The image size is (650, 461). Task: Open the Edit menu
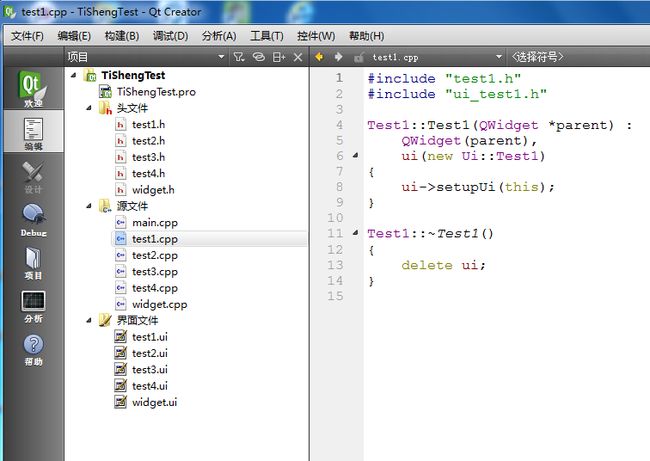tap(74, 36)
